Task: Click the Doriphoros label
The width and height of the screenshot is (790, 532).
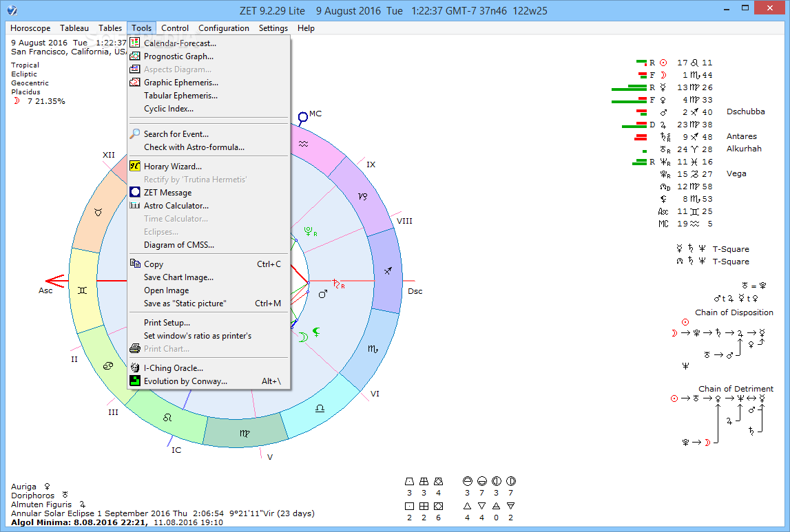Action: click(x=33, y=496)
